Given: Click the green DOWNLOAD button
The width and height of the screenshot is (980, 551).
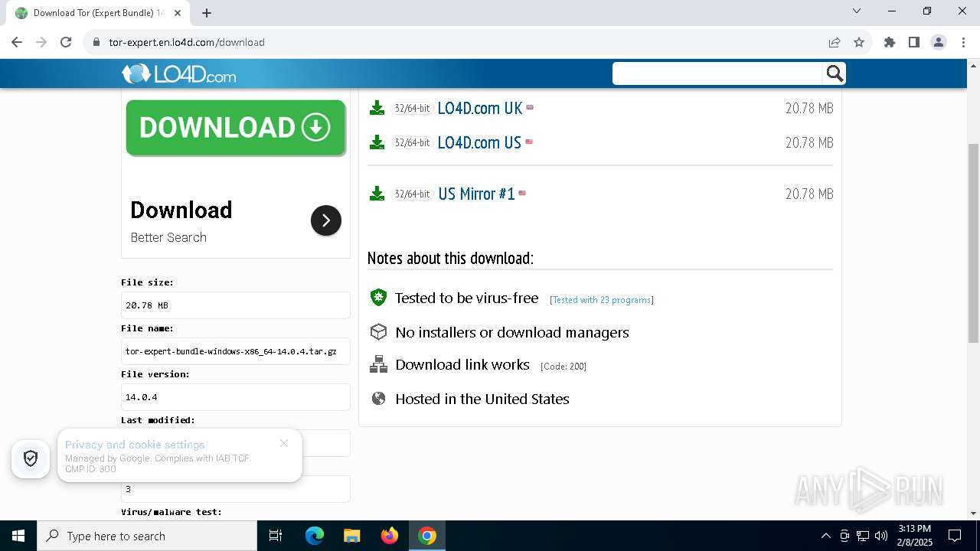Looking at the screenshot, I should tap(236, 128).
